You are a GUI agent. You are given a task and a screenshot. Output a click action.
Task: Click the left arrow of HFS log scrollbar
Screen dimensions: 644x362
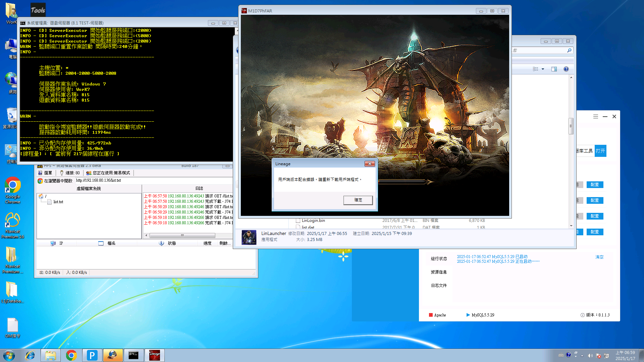tap(146, 236)
